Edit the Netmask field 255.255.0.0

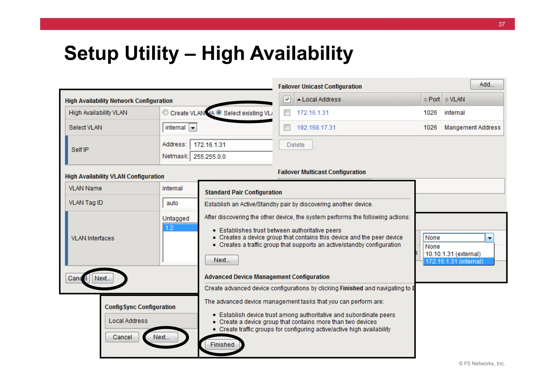click(x=231, y=157)
